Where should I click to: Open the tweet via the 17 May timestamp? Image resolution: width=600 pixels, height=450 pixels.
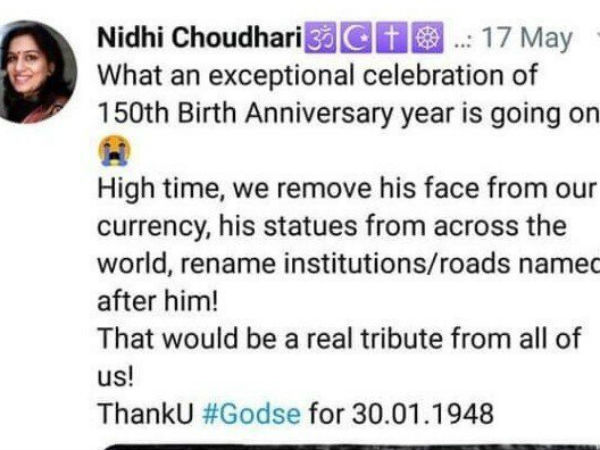(527, 38)
